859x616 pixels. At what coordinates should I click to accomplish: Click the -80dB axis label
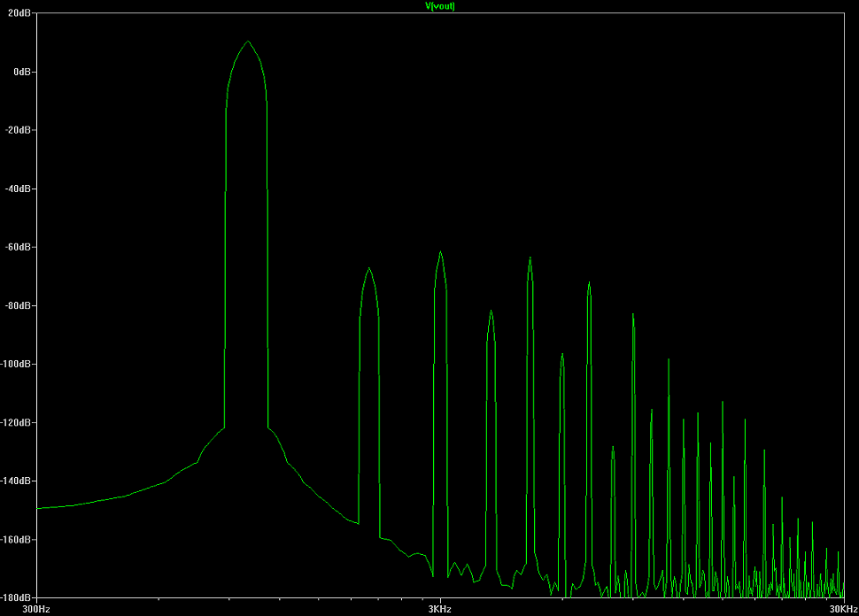click(18, 305)
